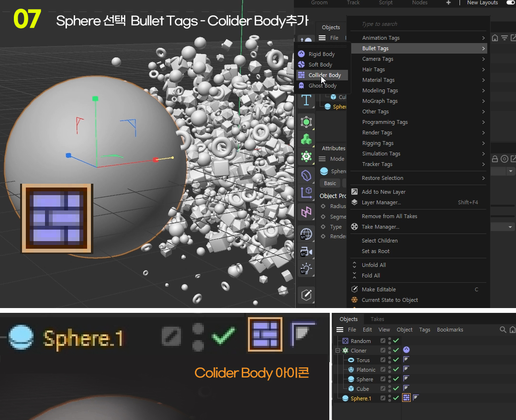Expand the Animation Tags submenu arrow
516x420 pixels.
(483, 38)
